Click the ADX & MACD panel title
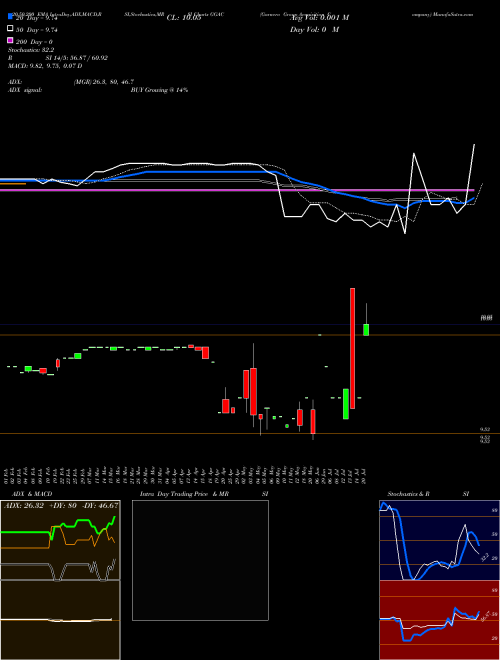The height and width of the screenshot is (660, 500). [x=32, y=494]
